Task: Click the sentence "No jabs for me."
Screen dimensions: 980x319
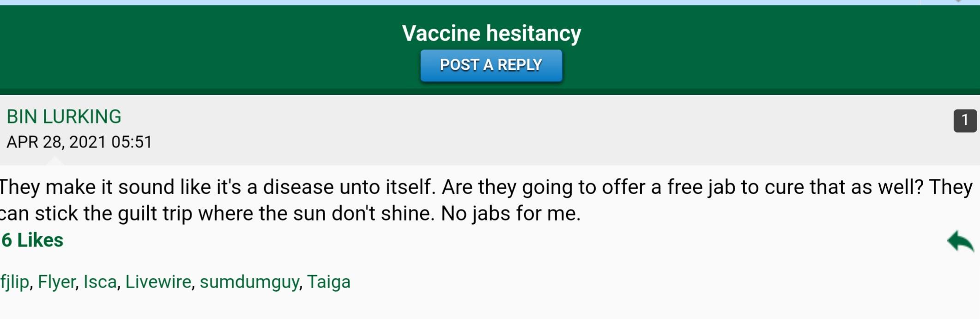Action: click(510, 214)
